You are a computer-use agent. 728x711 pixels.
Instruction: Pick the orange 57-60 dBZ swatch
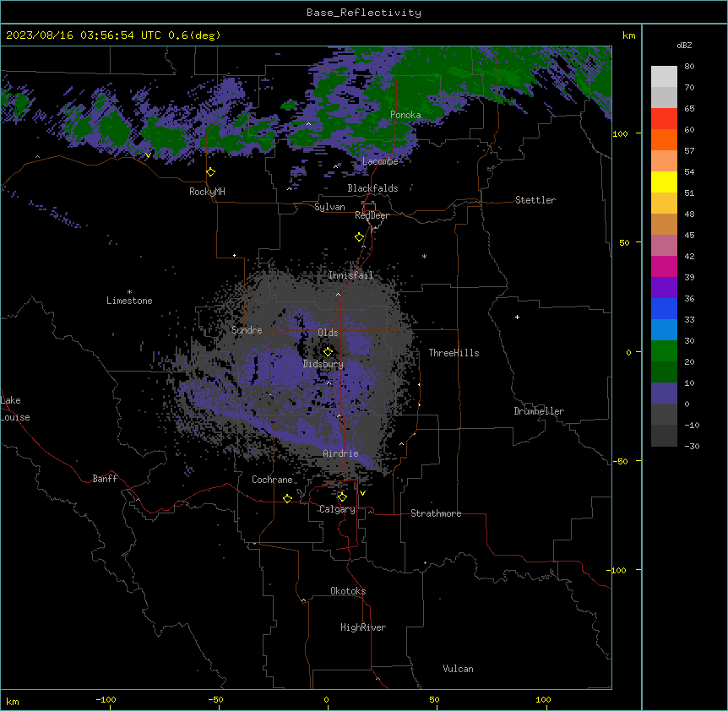pyautogui.click(x=664, y=139)
